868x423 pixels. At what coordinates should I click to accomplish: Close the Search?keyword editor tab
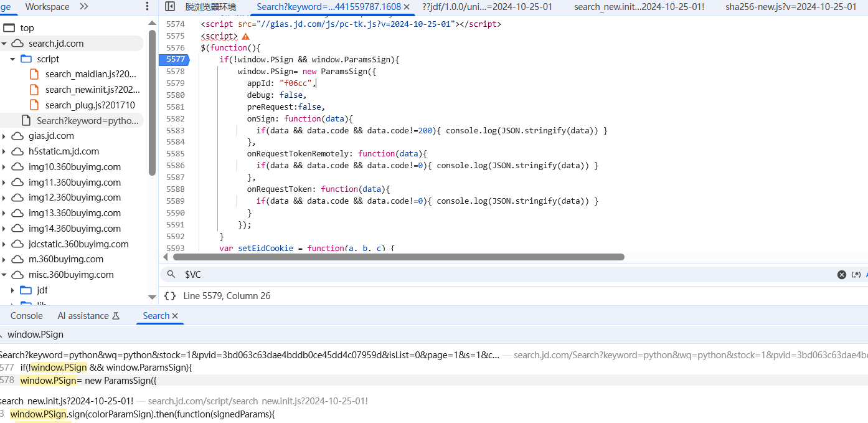(407, 6)
